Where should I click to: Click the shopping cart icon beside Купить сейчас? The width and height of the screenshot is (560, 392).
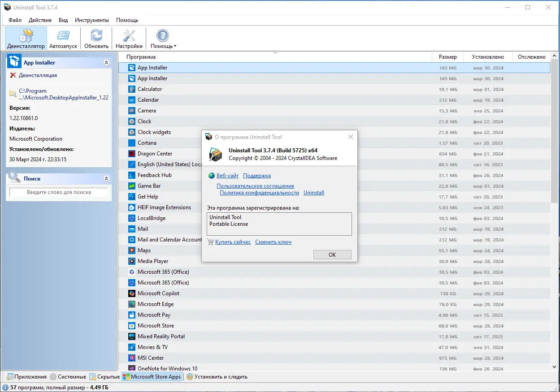pyautogui.click(x=211, y=242)
